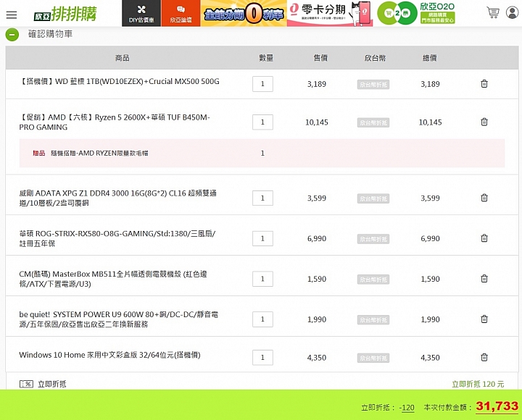Open Windows 10 Home 彩盒版 product

click(x=110, y=355)
